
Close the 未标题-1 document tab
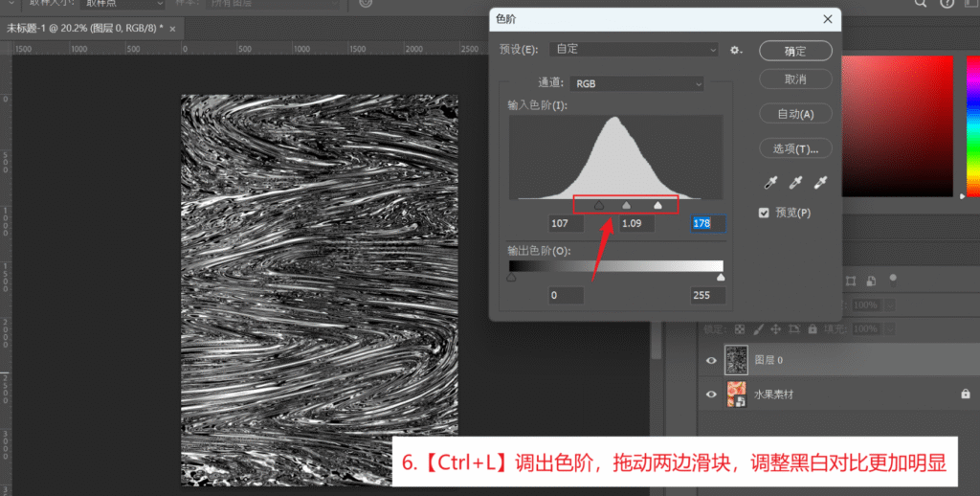[x=172, y=29]
